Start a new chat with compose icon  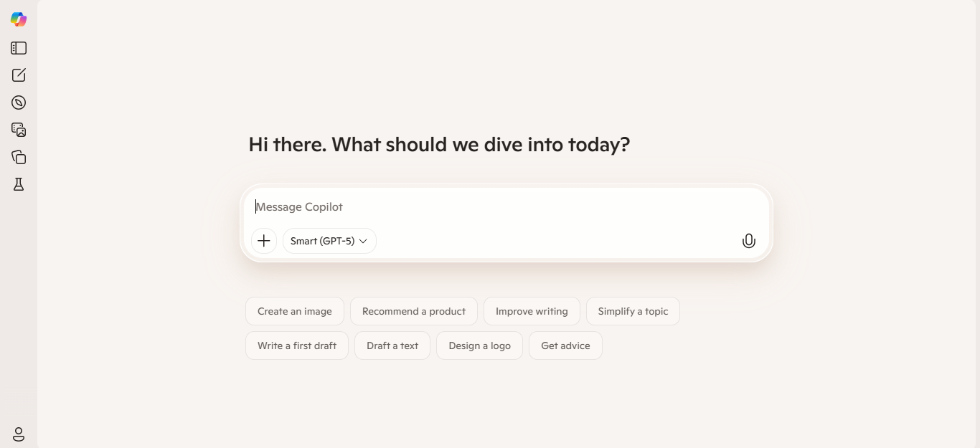pyautogui.click(x=19, y=75)
